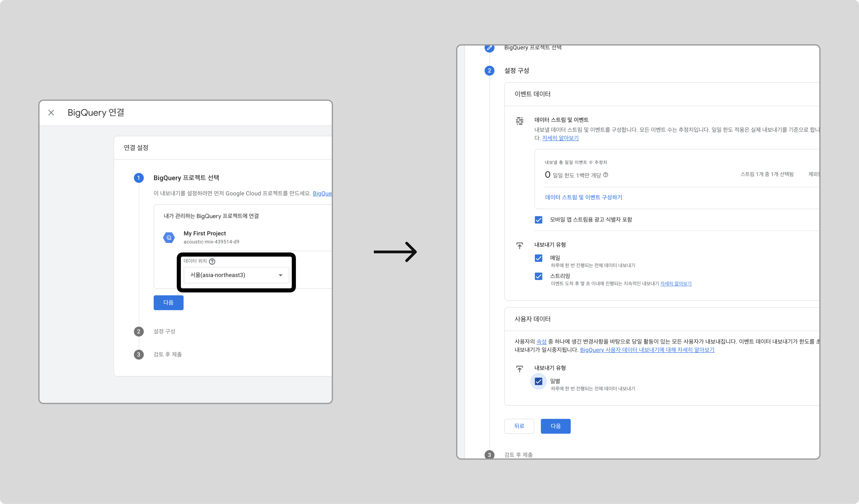Click the 다음 button beside 뒤로
The height and width of the screenshot is (504, 859).
click(556, 426)
